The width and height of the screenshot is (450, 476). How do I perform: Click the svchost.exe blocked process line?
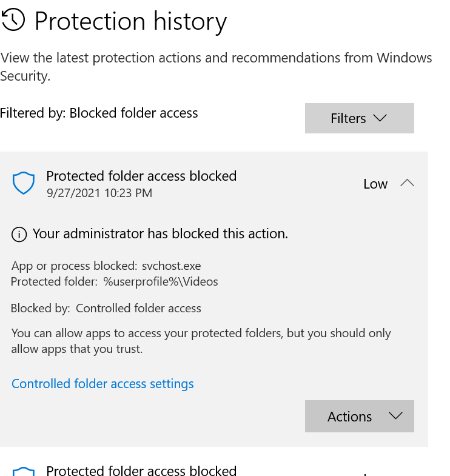[106, 266]
